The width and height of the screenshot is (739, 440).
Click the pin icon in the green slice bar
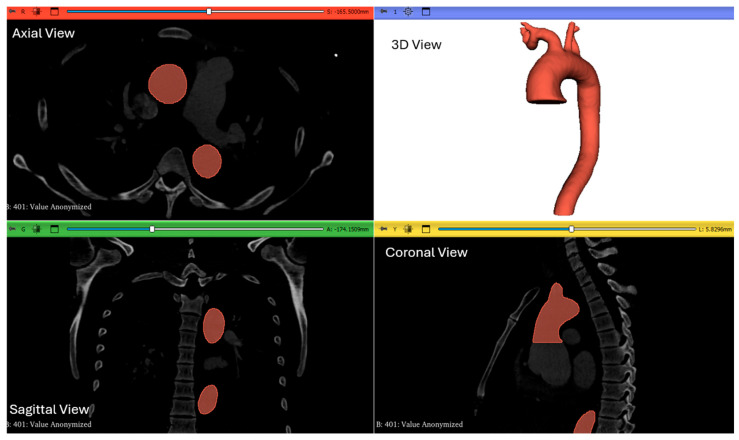click(12, 229)
